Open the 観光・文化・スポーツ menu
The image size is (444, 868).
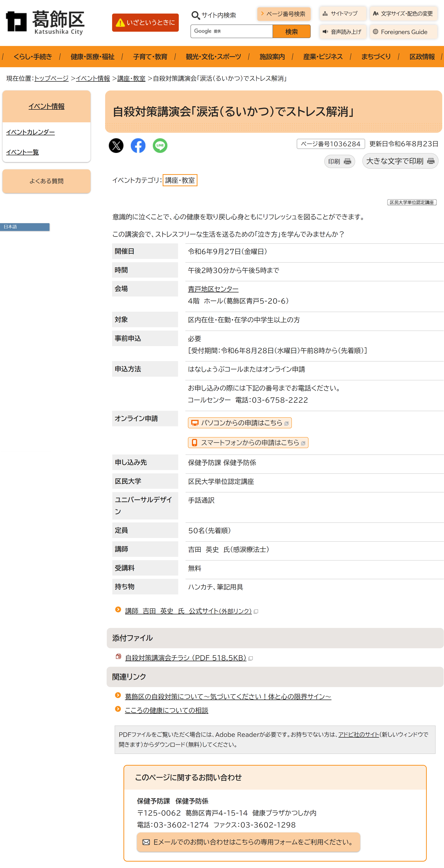pyautogui.click(x=213, y=57)
